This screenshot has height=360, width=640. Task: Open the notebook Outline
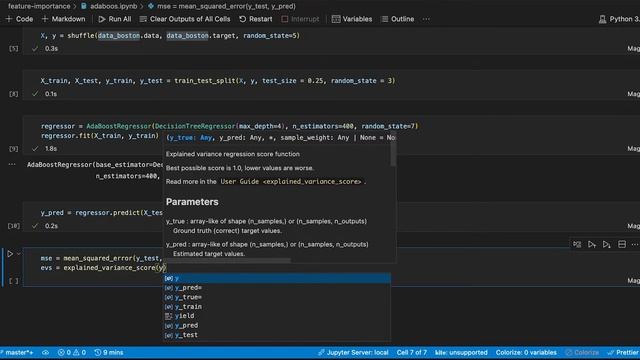click(x=398, y=19)
